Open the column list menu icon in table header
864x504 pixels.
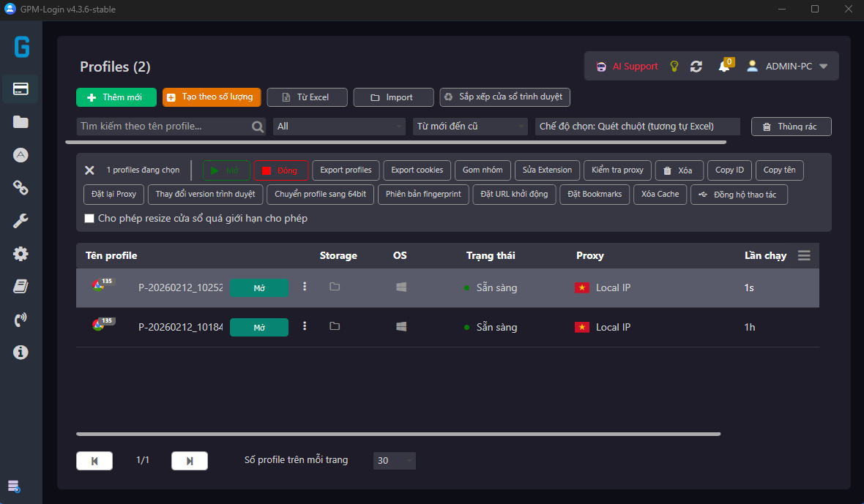[x=804, y=255]
